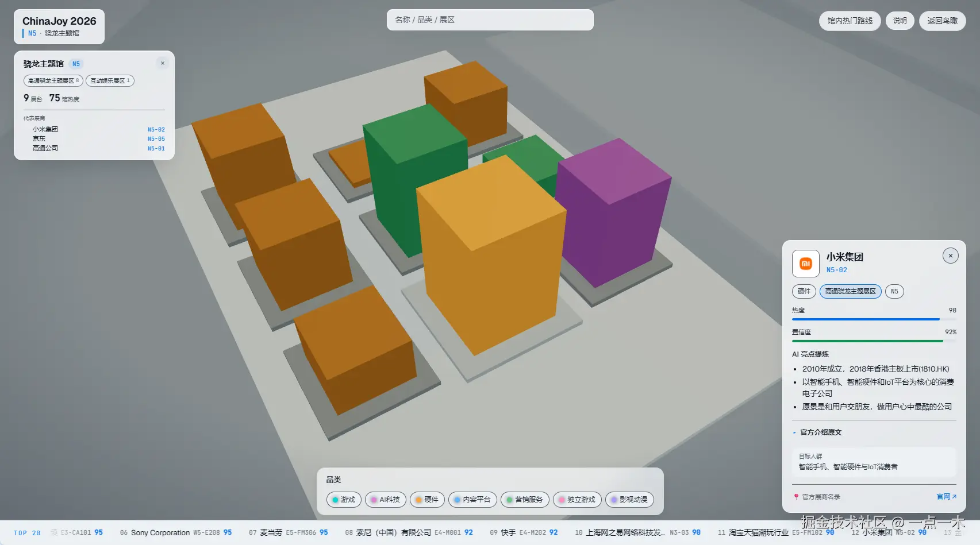980x545 pixels.
Task: Click the Xiaomi logo icon in the exhibitor card
Action: click(x=805, y=264)
